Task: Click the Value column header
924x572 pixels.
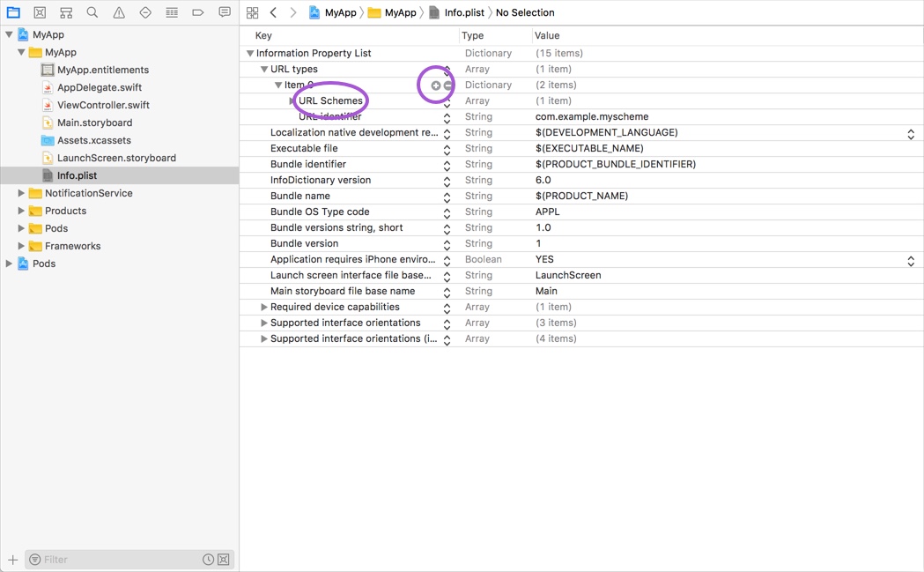Action: [547, 36]
